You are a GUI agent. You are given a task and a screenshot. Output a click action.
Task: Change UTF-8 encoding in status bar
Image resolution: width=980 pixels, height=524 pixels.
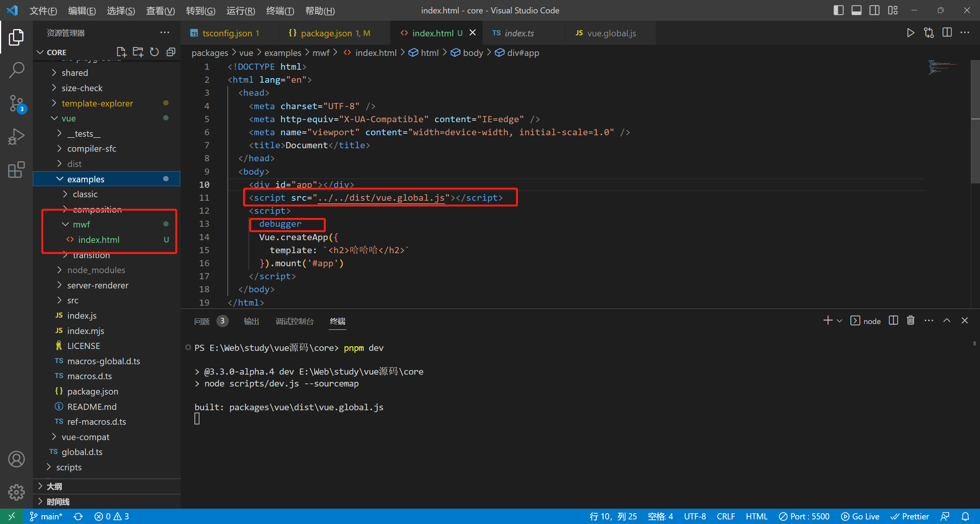(x=695, y=516)
